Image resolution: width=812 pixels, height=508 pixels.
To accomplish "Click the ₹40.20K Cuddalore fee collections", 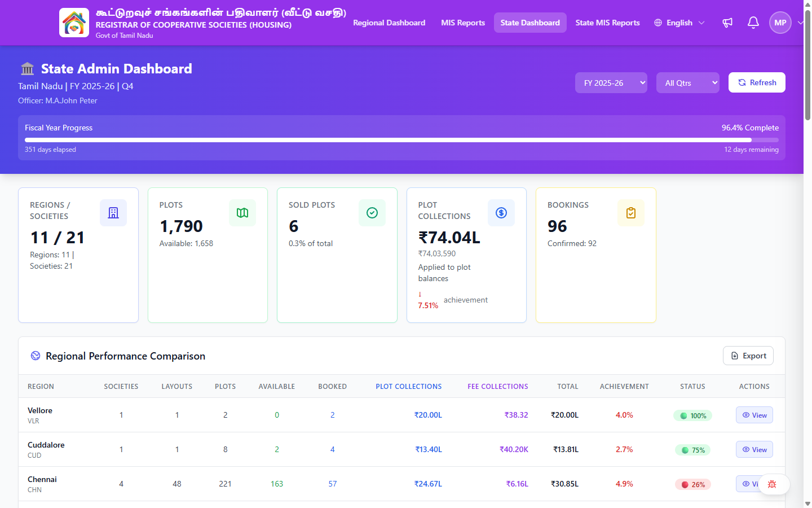I will pos(514,449).
